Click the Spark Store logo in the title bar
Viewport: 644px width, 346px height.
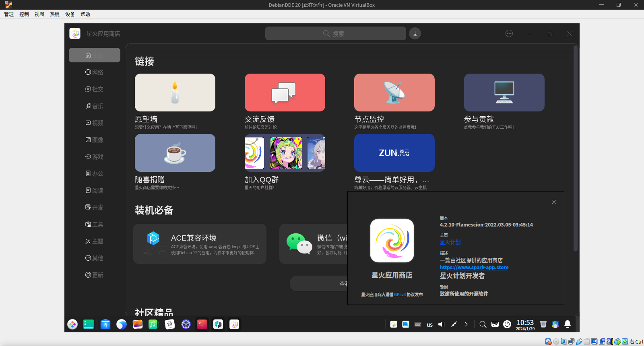point(75,33)
